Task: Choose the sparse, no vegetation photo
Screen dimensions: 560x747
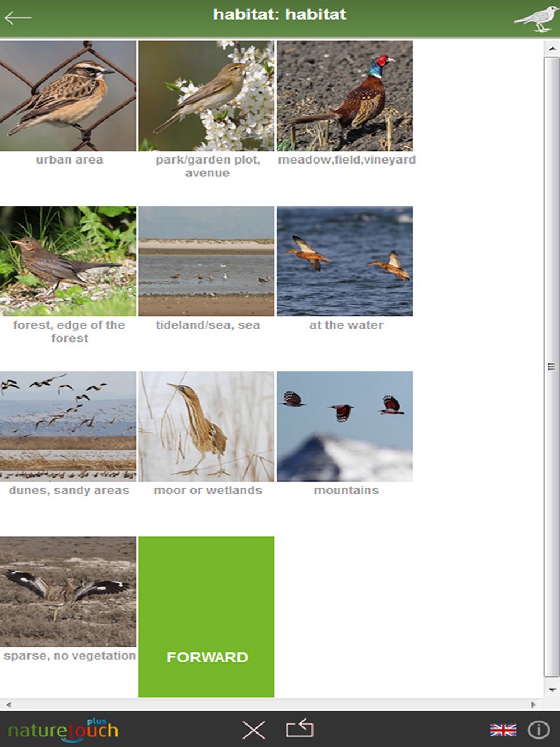Action: point(68,591)
